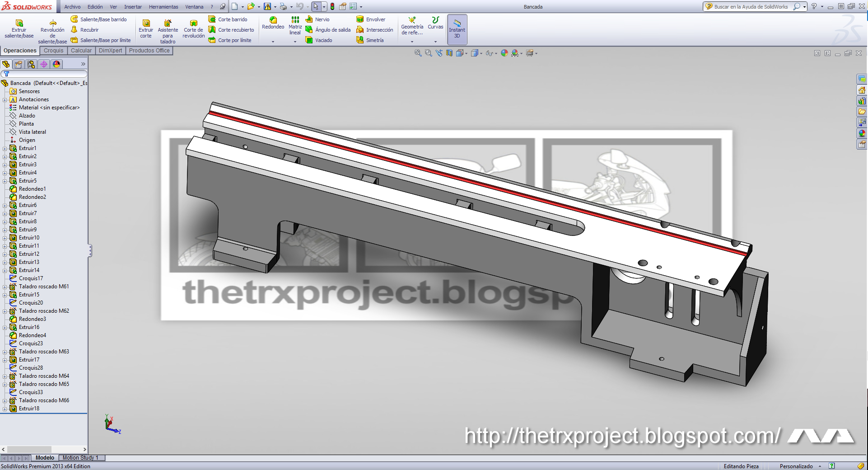
Task: Expand the Redondeo dropdown arrow
Action: coord(273,42)
